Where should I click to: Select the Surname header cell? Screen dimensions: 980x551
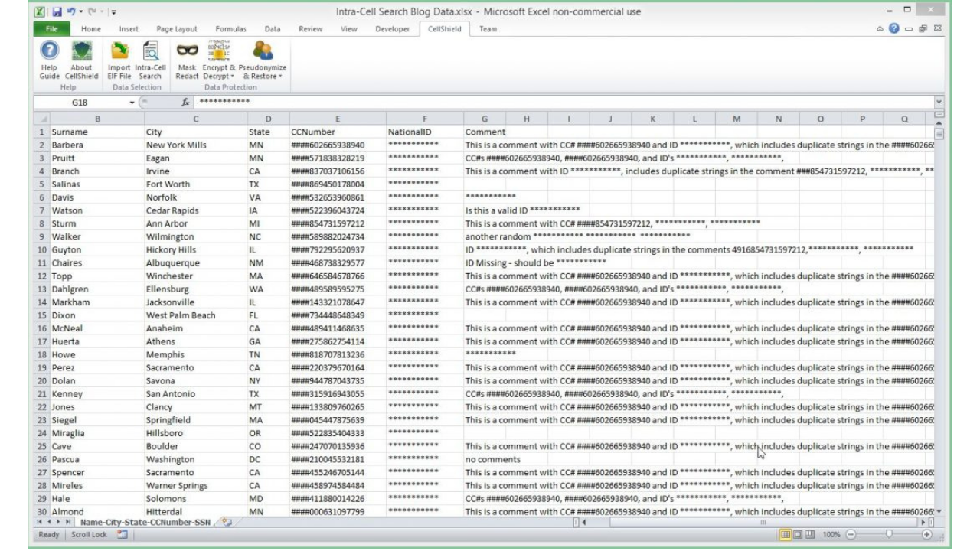click(97, 132)
